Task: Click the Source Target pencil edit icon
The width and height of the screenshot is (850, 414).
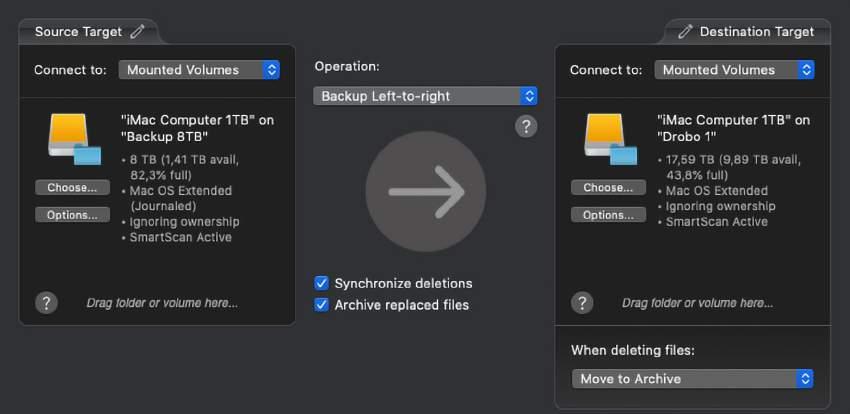Action: [x=138, y=31]
